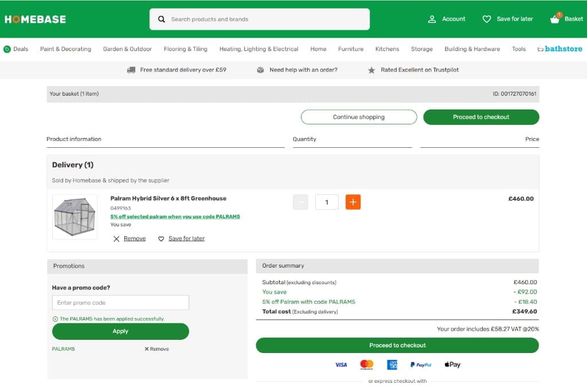Apply the promo code
The image size is (587, 392).
[x=120, y=331]
